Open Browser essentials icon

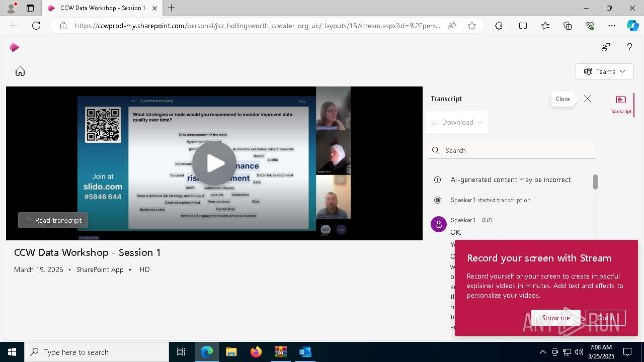pos(590,26)
